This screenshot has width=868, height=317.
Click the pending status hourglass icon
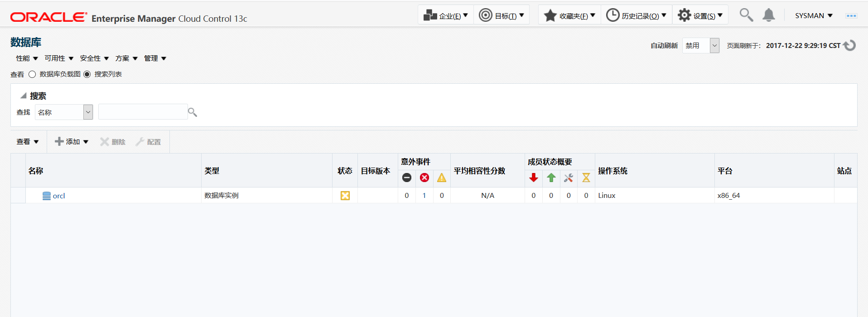click(586, 178)
